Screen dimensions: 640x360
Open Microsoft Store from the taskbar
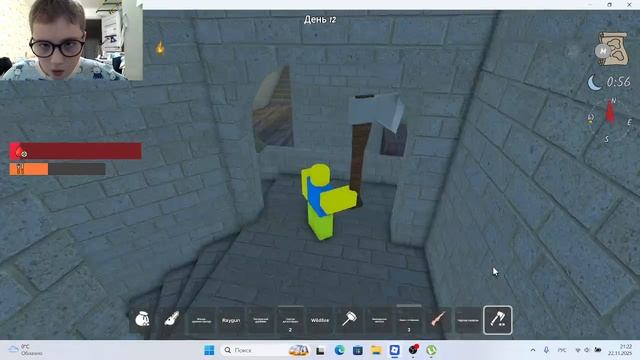coord(358,350)
